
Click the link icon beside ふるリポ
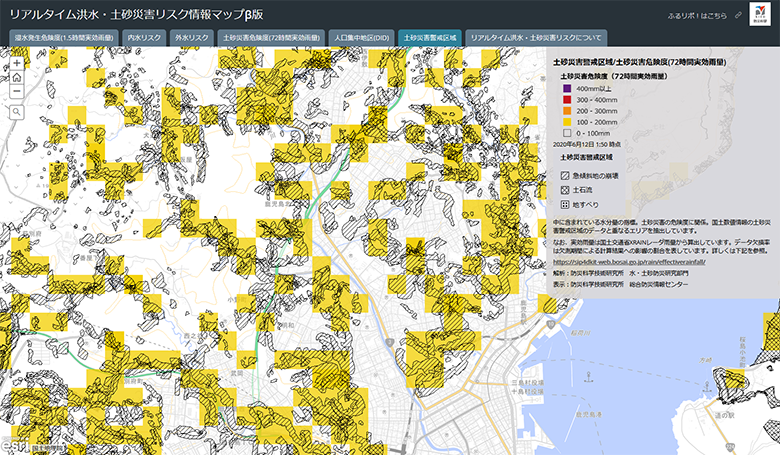point(738,17)
